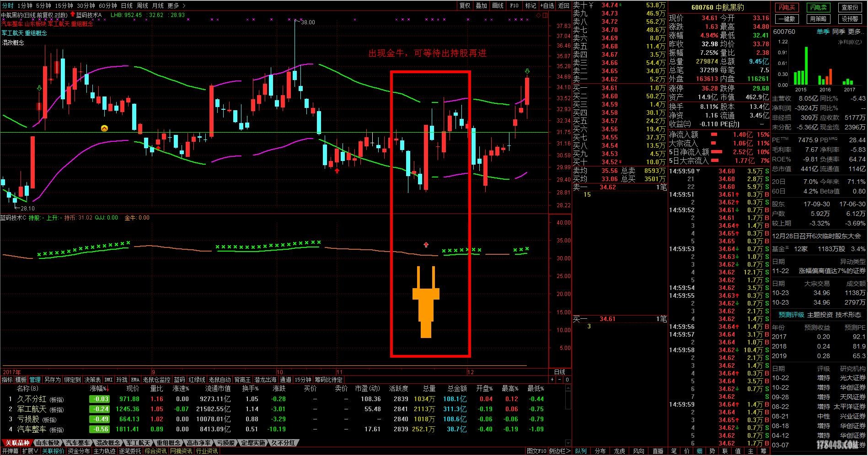The height and width of the screenshot is (456, 868).
Task: Click the plus zoom button in the indicator bar
Action: point(552,380)
